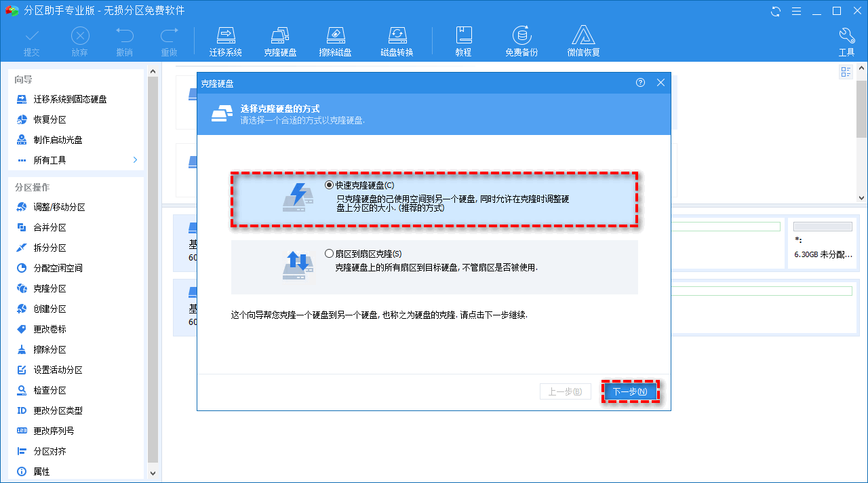Close the 克隆硬盘 dialog
868x483 pixels.
[x=660, y=83]
